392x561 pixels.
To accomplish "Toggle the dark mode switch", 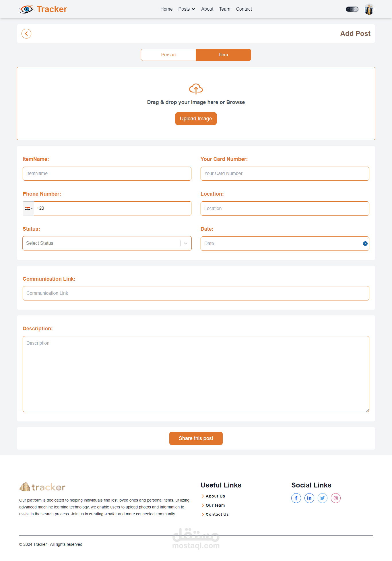I will point(352,9).
